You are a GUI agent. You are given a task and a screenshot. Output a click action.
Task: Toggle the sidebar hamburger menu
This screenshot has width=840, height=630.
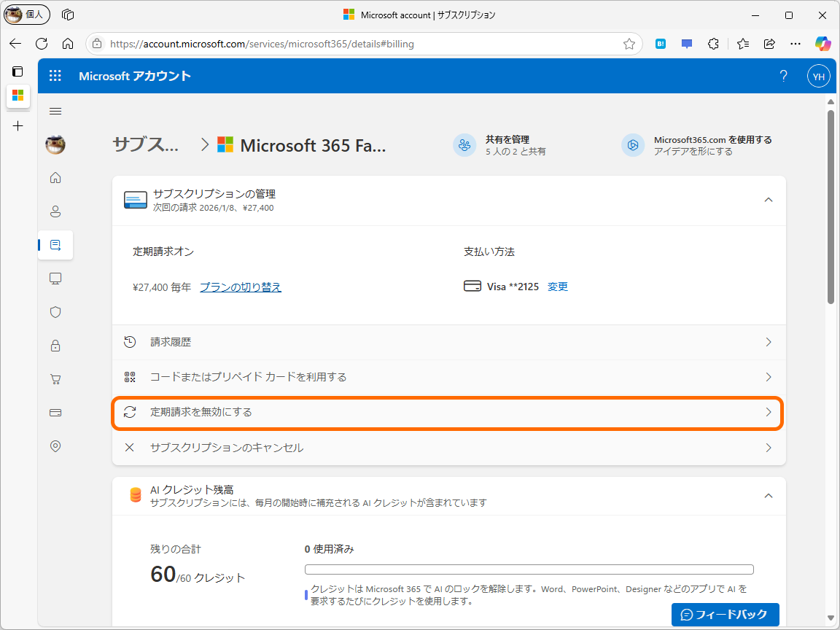click(55, 111)
